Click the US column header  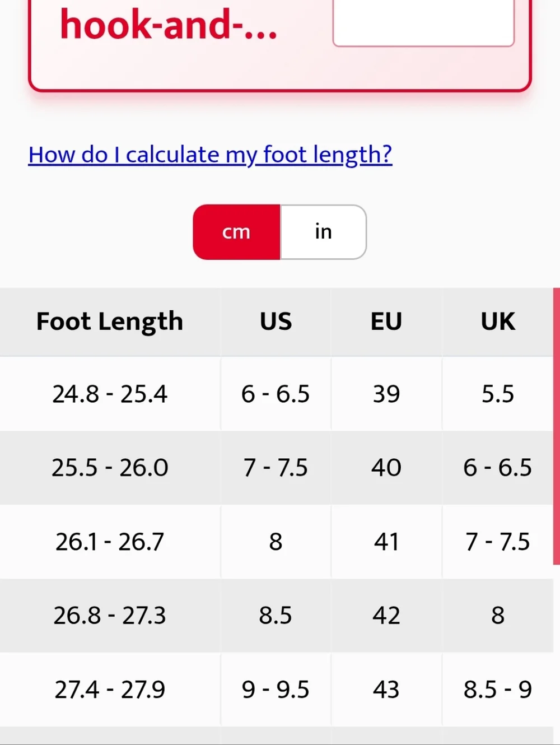pos(276,322)
